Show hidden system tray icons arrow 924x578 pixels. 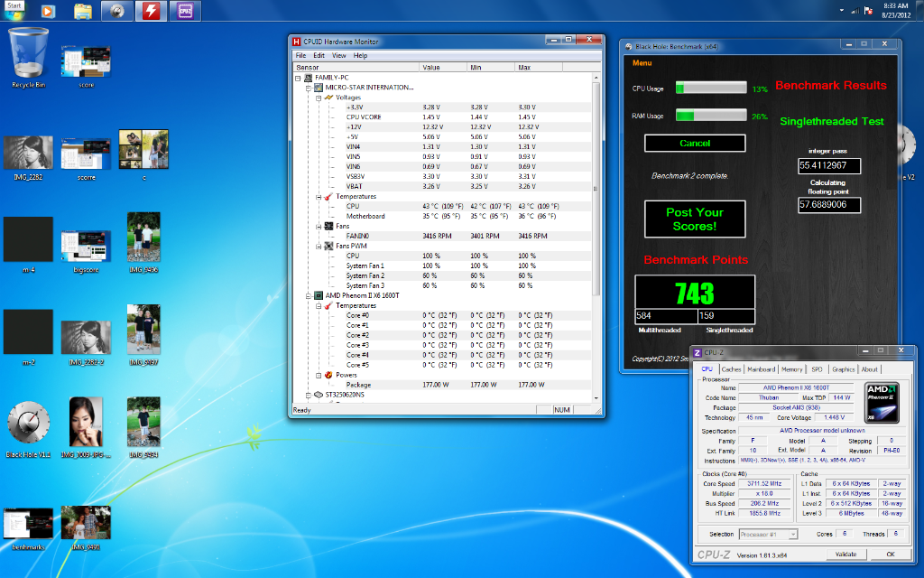click(x=842, y=11)
